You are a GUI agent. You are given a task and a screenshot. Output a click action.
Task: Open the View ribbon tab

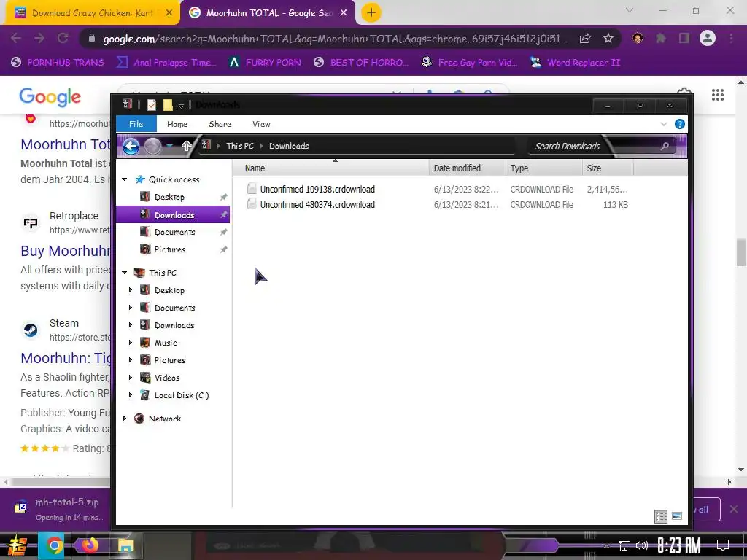(x=262, y=124)
